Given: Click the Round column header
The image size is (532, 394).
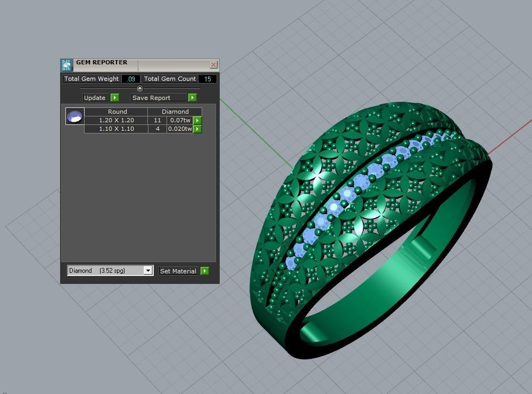Looking at the screenshot, I should pos(116,112).
